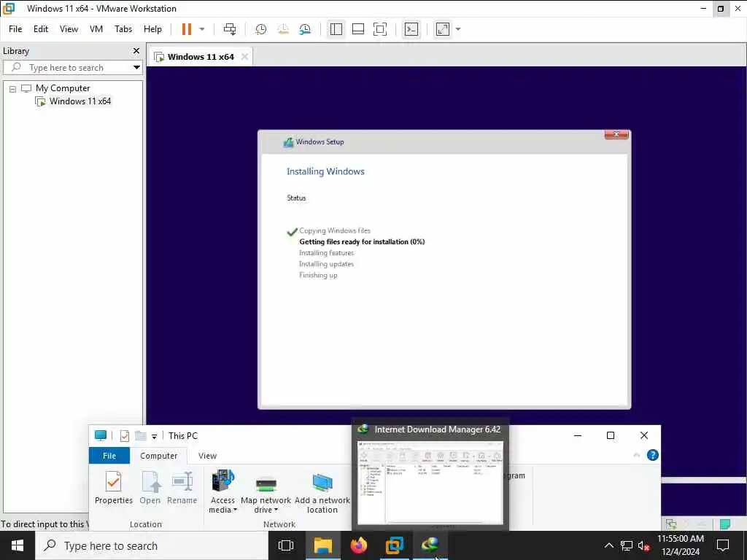747x560 pixels.
Task: Open Customize Quick Access Toolbar dropdown
Action: 154,436
